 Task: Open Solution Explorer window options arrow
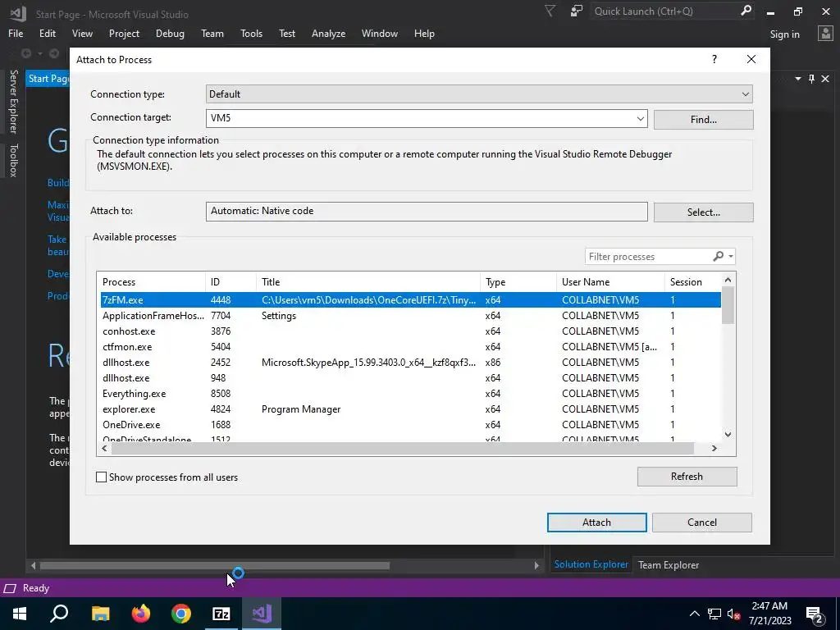(x=797, y=79)
